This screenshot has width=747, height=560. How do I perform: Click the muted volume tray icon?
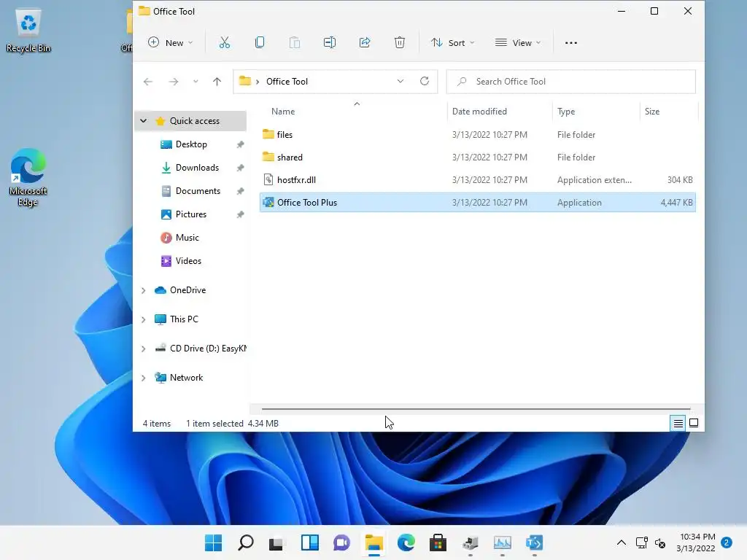[x=660, y=542]
